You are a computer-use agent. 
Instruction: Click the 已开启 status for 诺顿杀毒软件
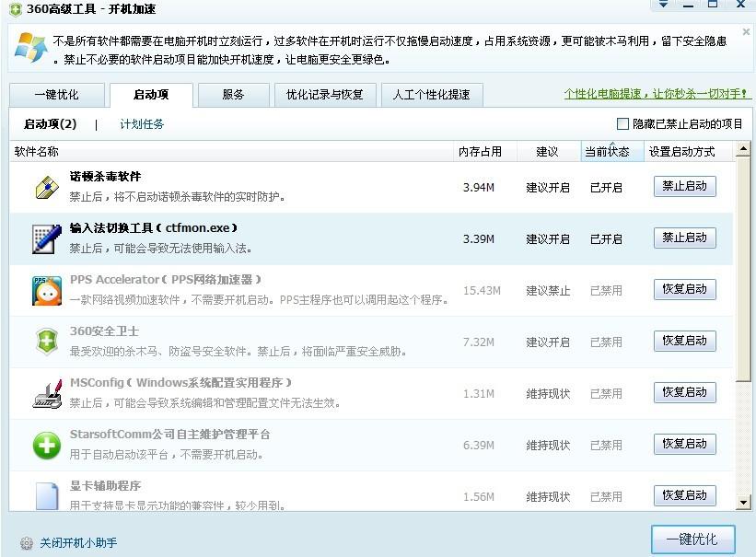pos(606,188)
